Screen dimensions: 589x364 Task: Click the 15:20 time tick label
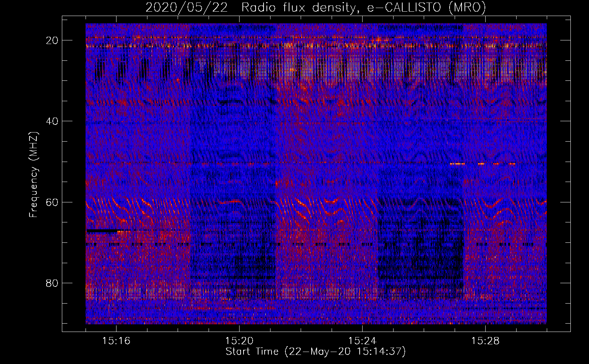[239, 341]
